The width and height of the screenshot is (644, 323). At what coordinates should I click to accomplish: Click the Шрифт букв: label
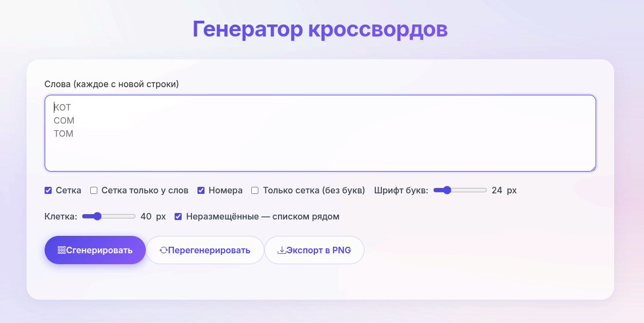click(401, 191)
